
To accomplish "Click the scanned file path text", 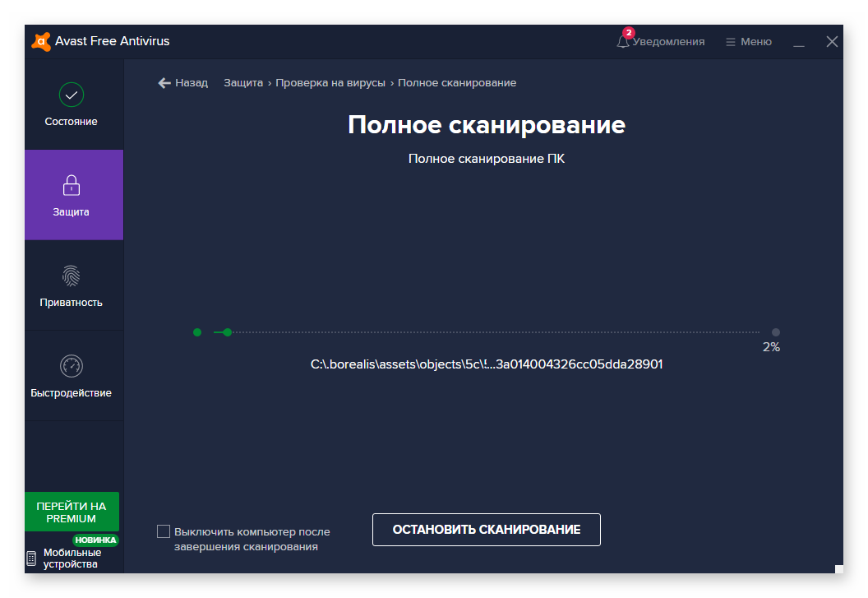I will click(x=486, y=364).
